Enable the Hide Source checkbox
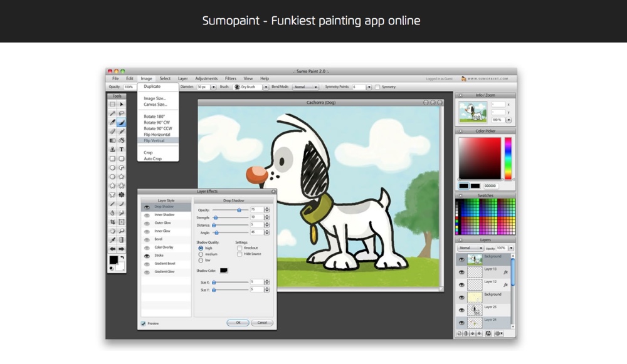The image size is (627, 364). [240, 254]
